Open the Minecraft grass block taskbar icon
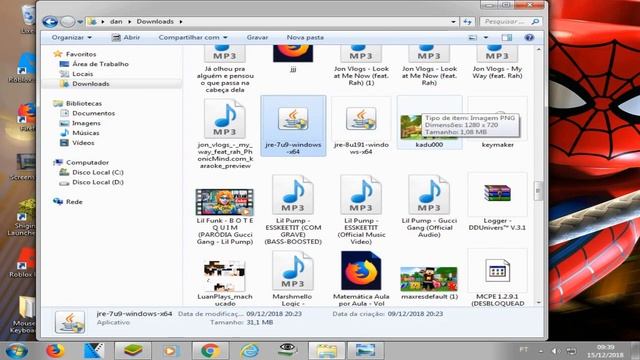The image size is (640, 360). click(133, 351)
